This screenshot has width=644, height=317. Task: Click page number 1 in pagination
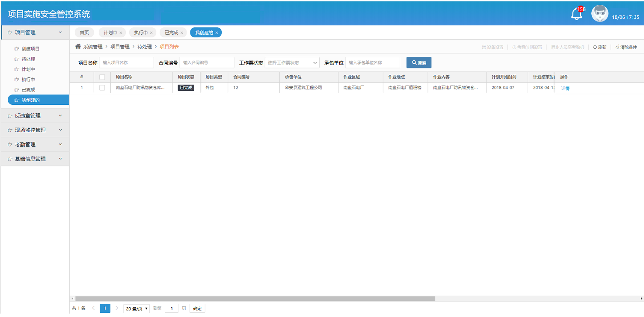[105, 308]
